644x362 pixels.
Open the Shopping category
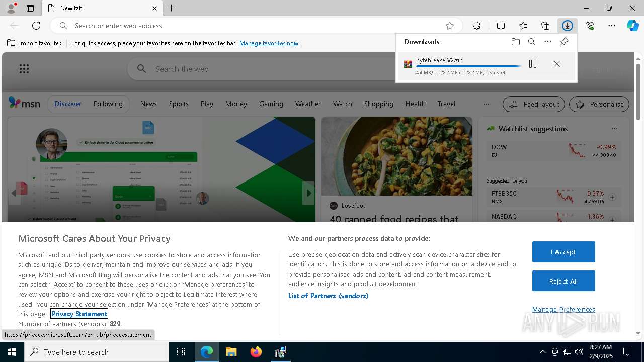pyautogui.click(x=378, y=104)
